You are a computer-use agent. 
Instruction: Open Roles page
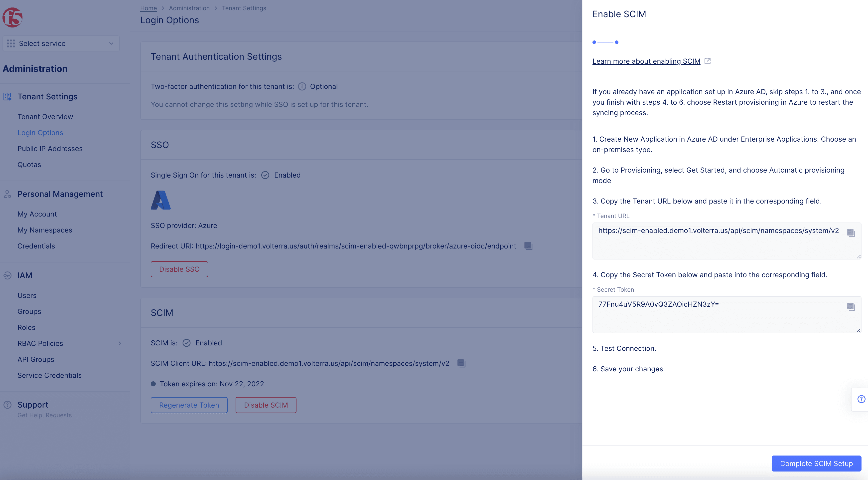coord(26,327)
